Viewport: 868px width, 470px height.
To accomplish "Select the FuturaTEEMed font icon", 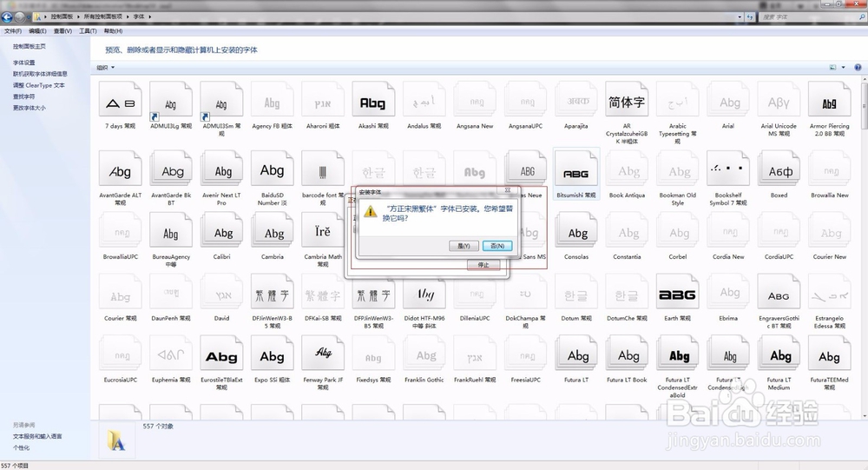I will click(829, 354).
